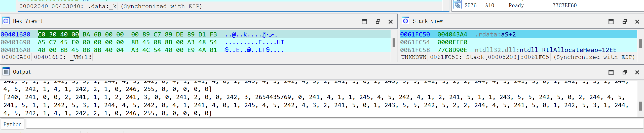The height and width of the screenshot is (133, 644).
Task: Click the Hex View vertical scrollbar
Action: point(394,42)
